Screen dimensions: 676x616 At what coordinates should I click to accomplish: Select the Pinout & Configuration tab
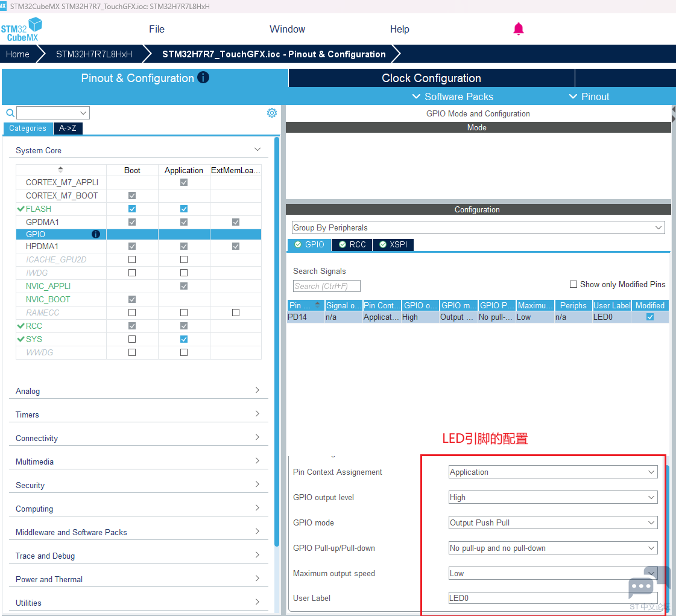(x=145, y=78)
